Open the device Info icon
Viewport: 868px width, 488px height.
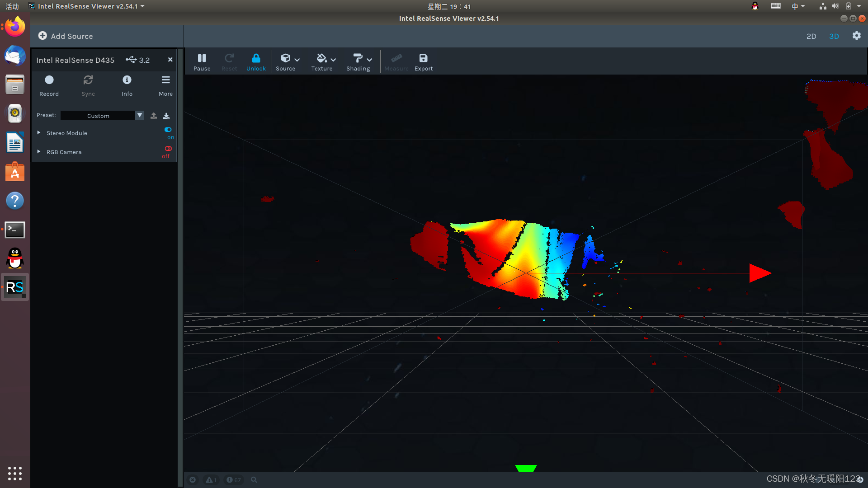click(x=127, y=85)
